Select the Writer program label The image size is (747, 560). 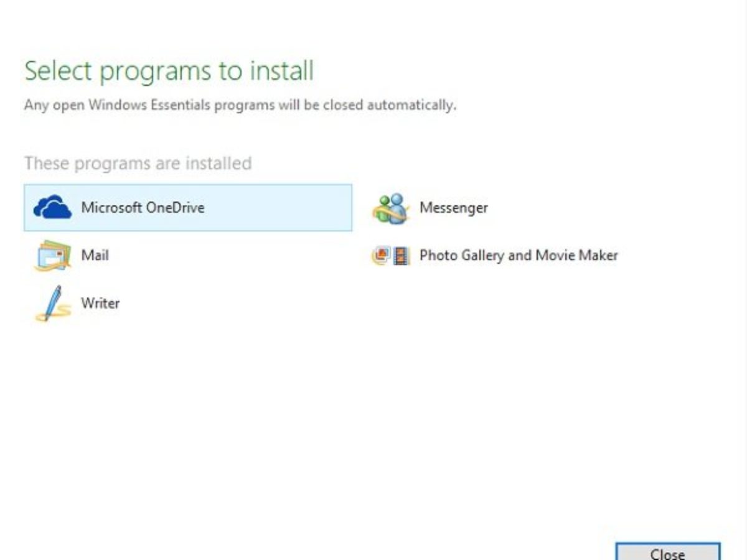click(100, 303)
